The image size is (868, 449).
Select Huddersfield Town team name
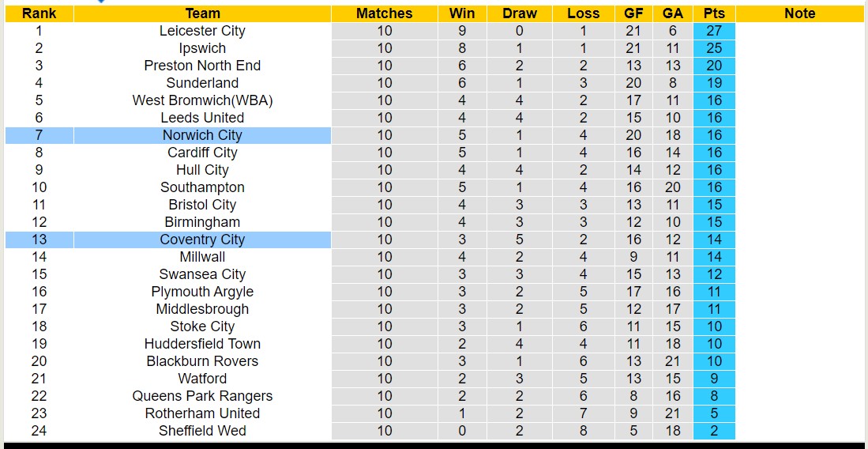202,344
